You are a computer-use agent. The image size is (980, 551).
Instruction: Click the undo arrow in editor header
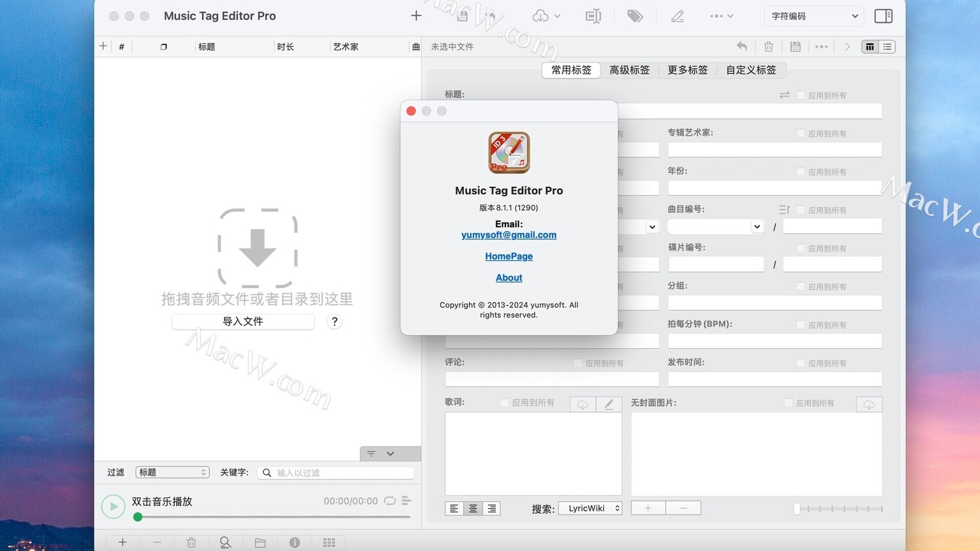(741, 47)
